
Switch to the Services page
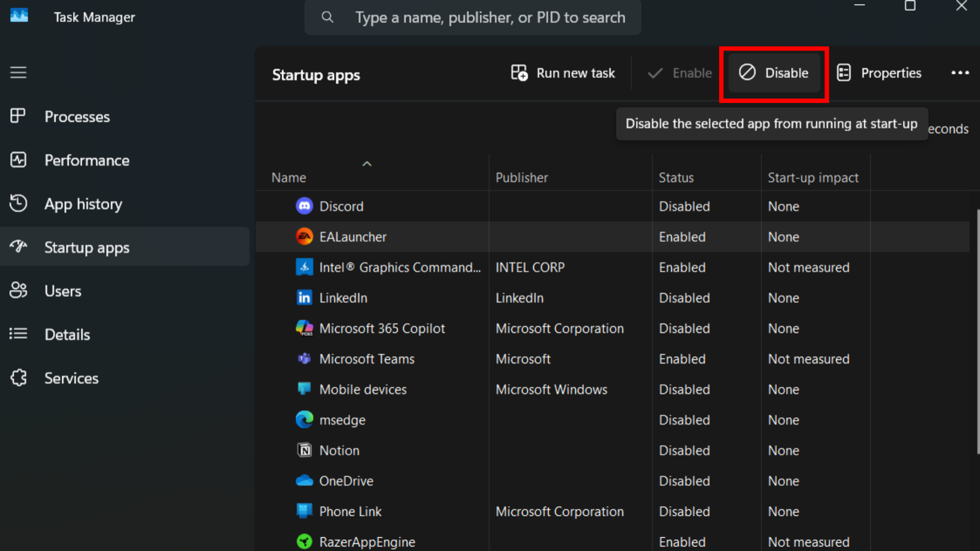point(125,378)
